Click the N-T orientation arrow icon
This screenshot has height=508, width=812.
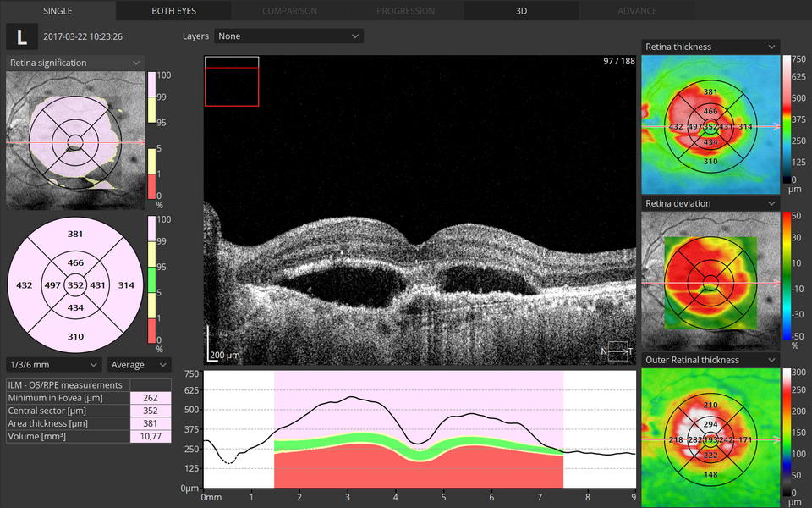click(x=617, y=351)
